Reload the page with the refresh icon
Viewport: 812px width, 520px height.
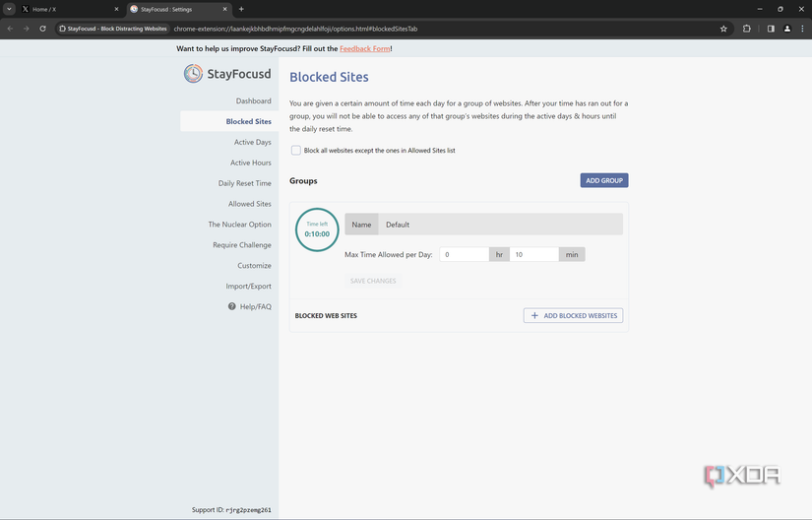coord(43,29)
